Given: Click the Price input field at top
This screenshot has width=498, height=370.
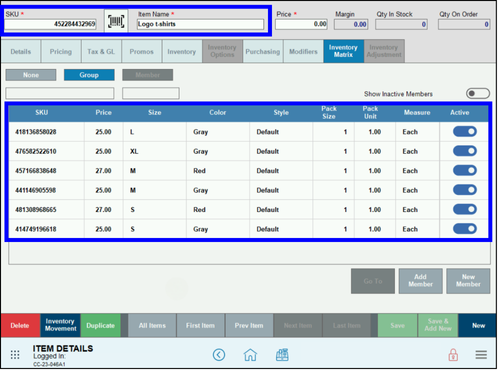Looking at the screenshot, I should coord(301,24).
